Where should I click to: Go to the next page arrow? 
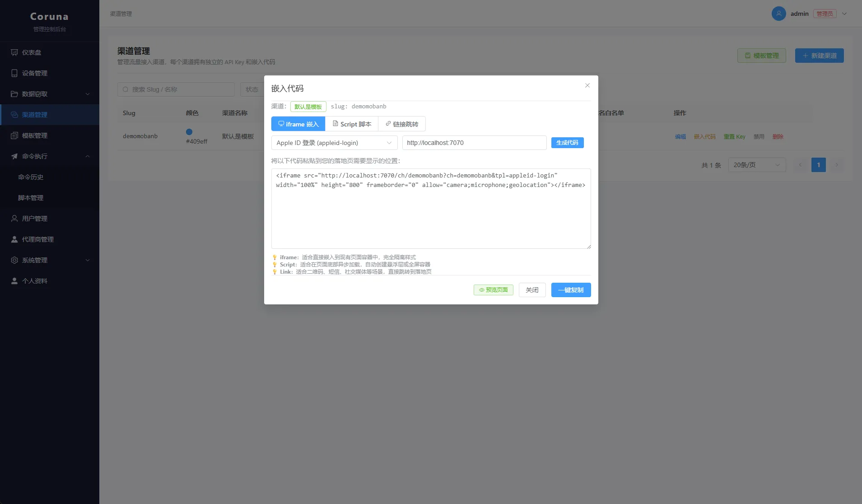[x=837, y=165]
